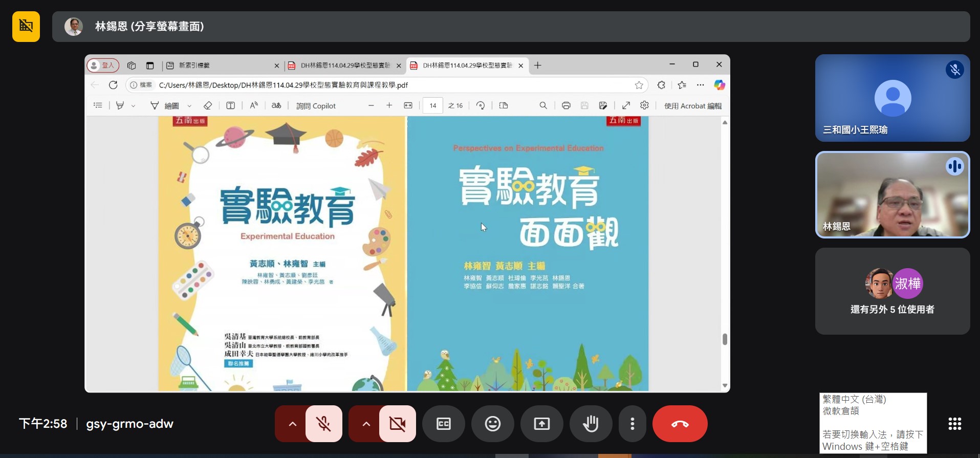Screen dimensions: 980x458
Task: Open Edge favorites list
Action: tap(682, 85)
